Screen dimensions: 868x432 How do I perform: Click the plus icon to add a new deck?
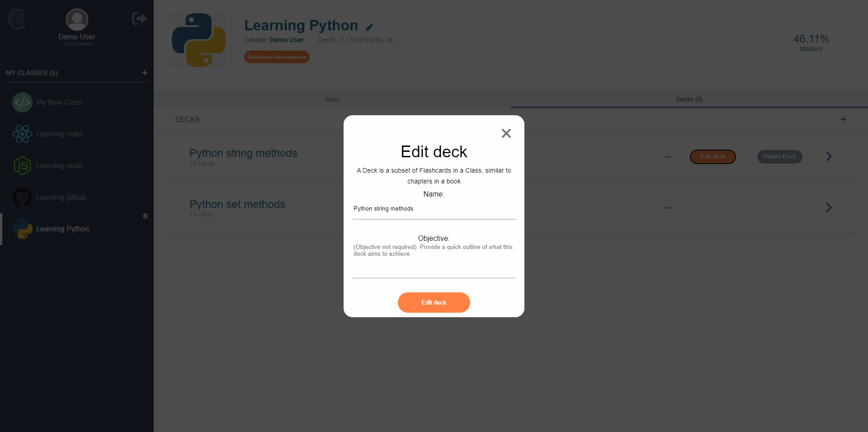[843, 119]
